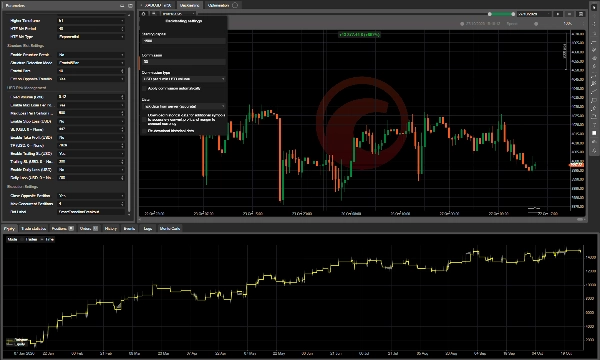600x360 pixels.
Task: Open the date range dropdown left of the play button
Action: (x=534, y=14)
